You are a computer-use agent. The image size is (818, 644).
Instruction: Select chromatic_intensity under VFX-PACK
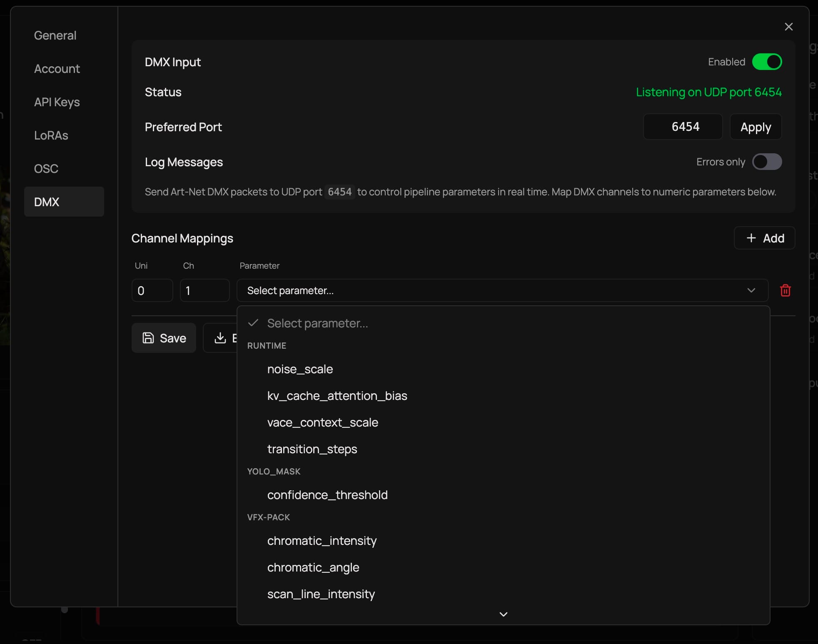pos(322,541)
